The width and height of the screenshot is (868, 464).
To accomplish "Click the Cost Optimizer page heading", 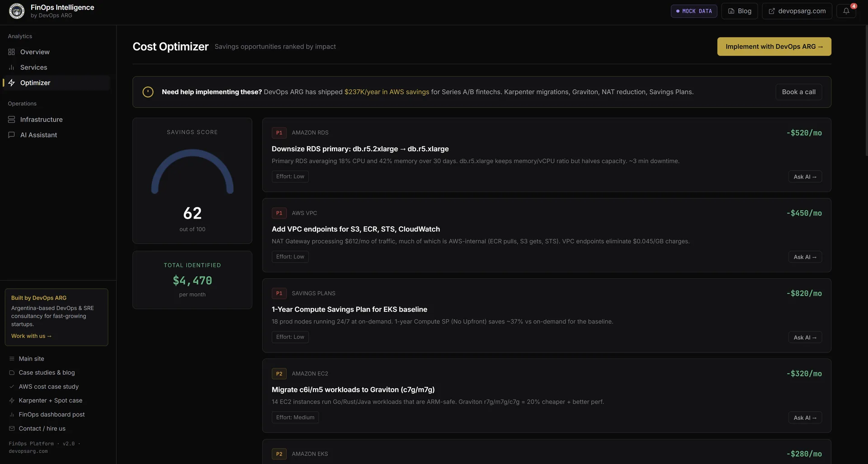I will pyautogui.click(x=170, y=47).
